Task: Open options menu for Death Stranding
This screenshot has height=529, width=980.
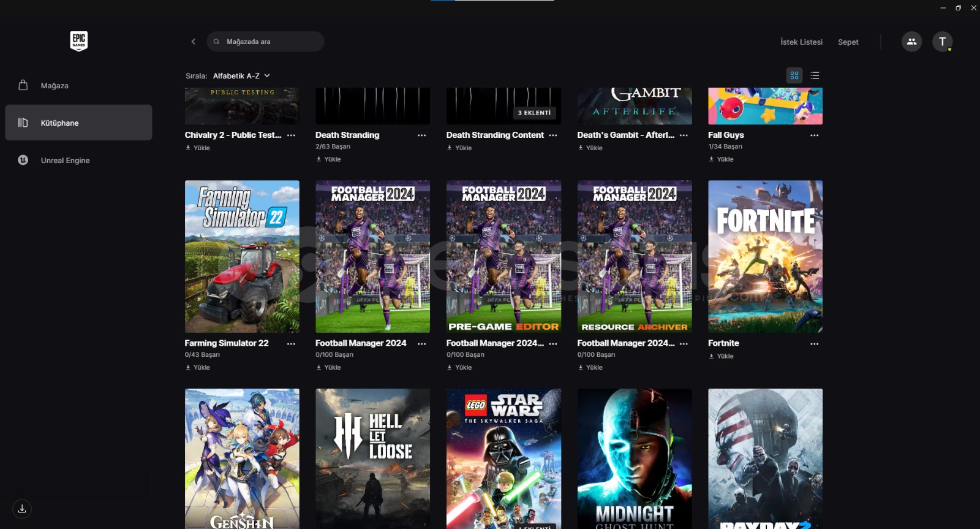Action: click(x=422, y=135)
